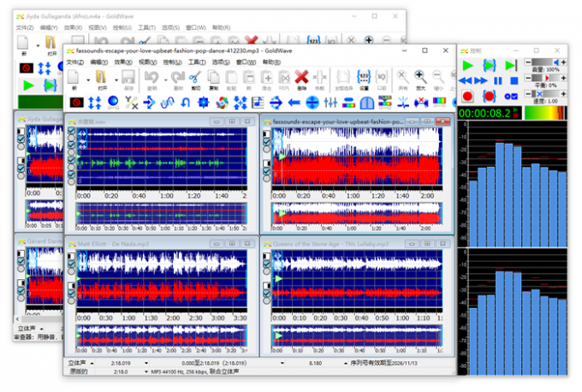Click volume slider in Control window
This screenshot has width=582, height=392.
coord(546,62)
